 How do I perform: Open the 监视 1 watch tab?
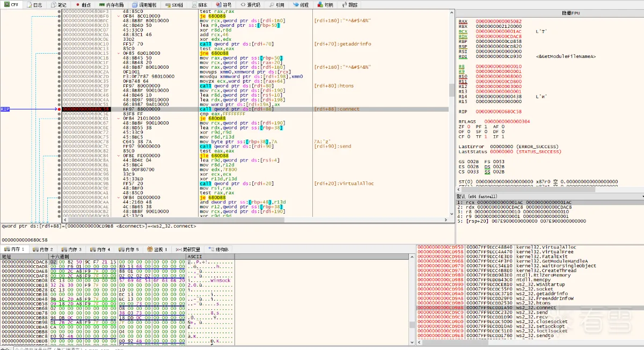[158, 249]
